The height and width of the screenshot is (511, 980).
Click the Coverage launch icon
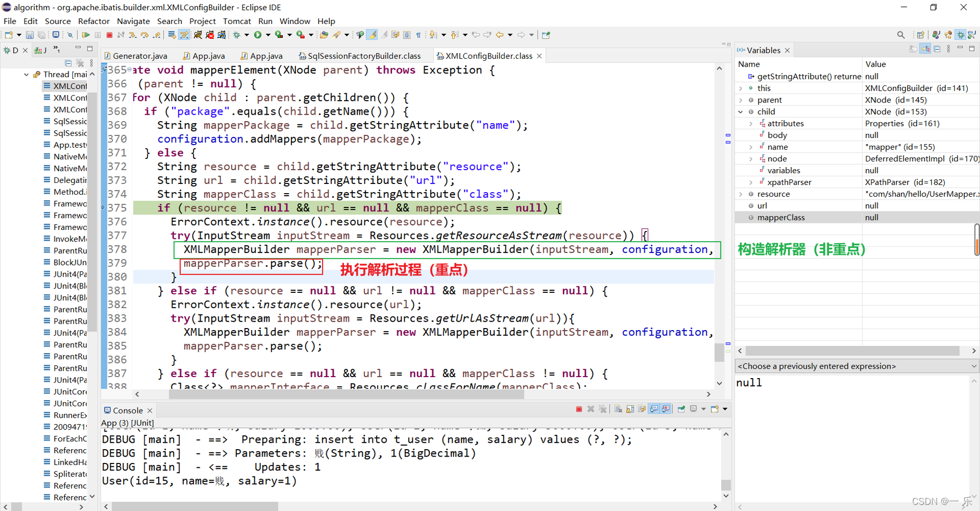point(279,35)
